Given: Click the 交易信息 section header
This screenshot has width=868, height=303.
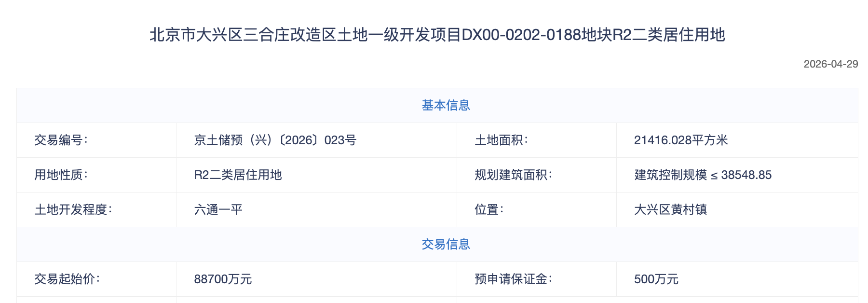Looking at the screenshot, I should pos(446,244).
